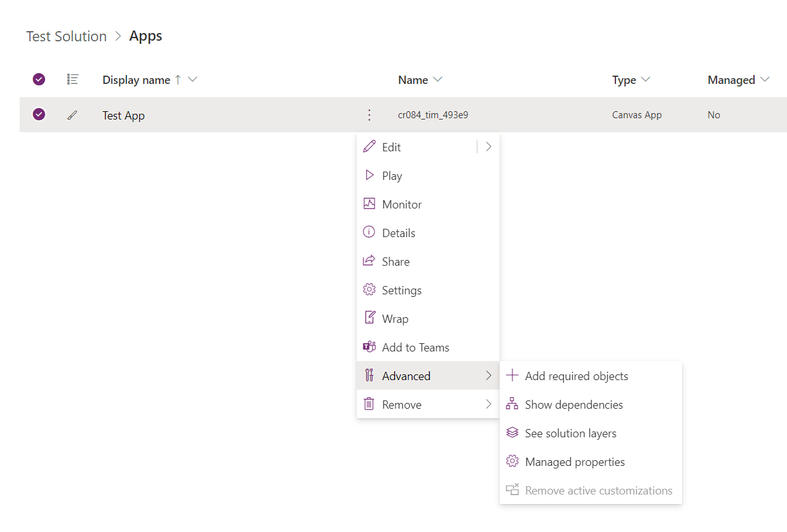Click the Teams logo icon
Image resolution: width=787 pixels, height=532 pixels.
coord(369,347)
